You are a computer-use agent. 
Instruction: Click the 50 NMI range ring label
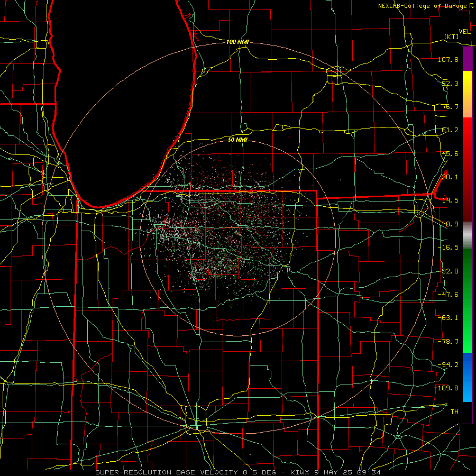pyautogui.click(x=237, y=140)
